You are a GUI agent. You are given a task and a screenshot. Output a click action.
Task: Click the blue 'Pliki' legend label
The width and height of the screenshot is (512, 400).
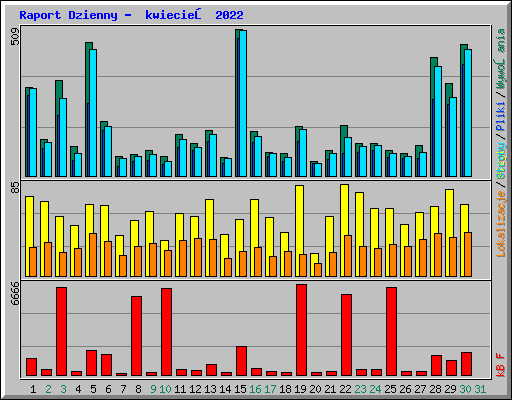[x=501, y=116]
